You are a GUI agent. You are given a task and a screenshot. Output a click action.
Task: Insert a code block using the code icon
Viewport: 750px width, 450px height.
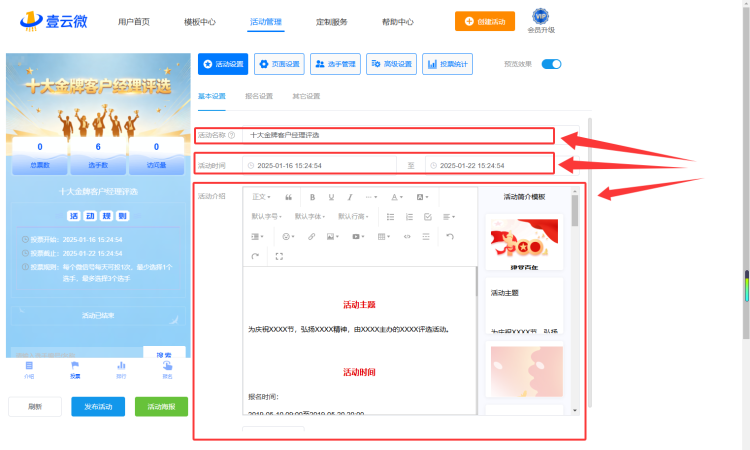(407, 237)
